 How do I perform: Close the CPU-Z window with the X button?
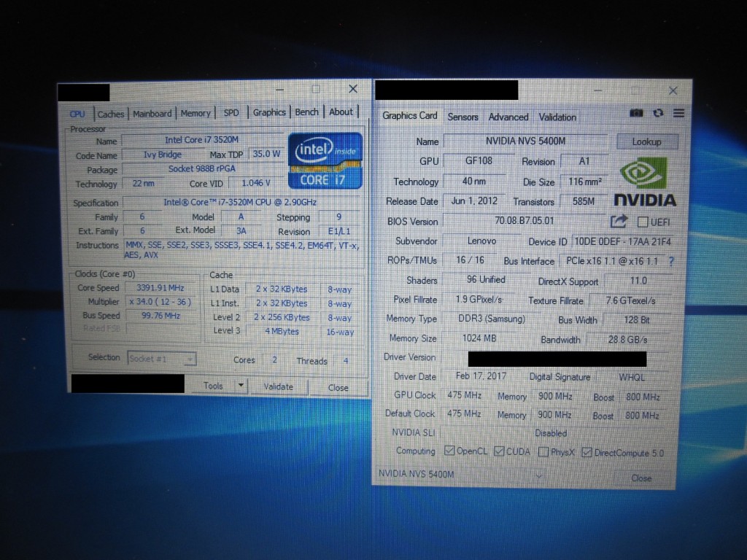(x=353, y=89)
